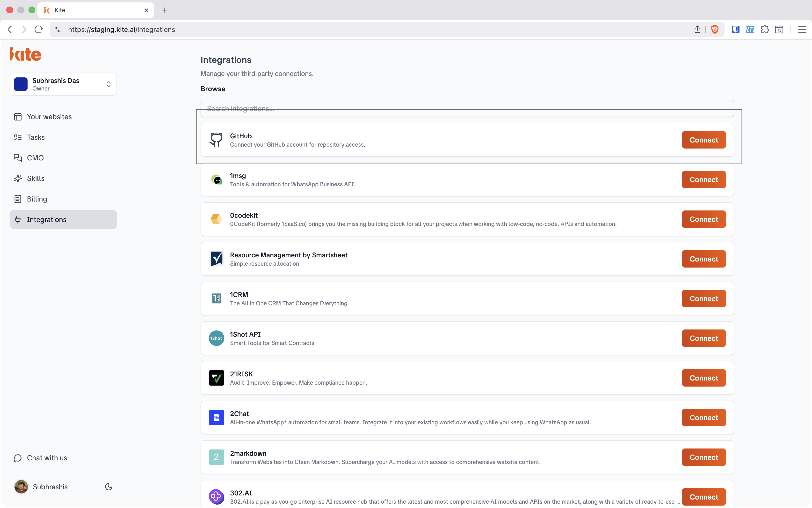Viewport: 812px width, 508px height.
Task: Open Brave Shields lion icon
Action: coord(715,30)
